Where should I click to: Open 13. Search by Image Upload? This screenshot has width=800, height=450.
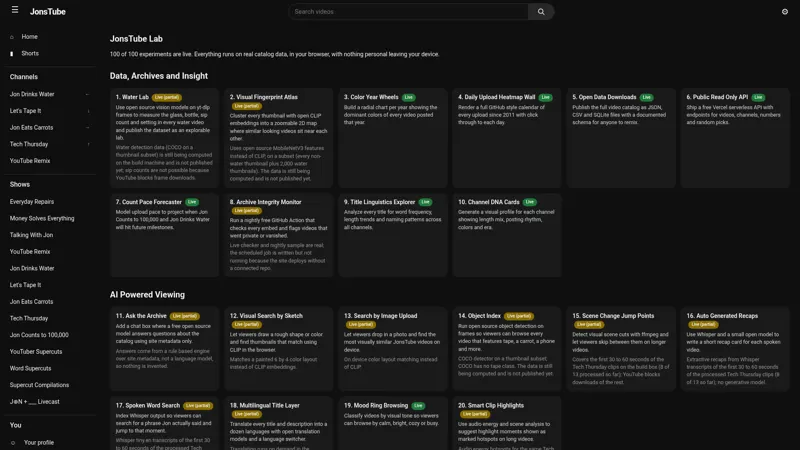point(393,349)
